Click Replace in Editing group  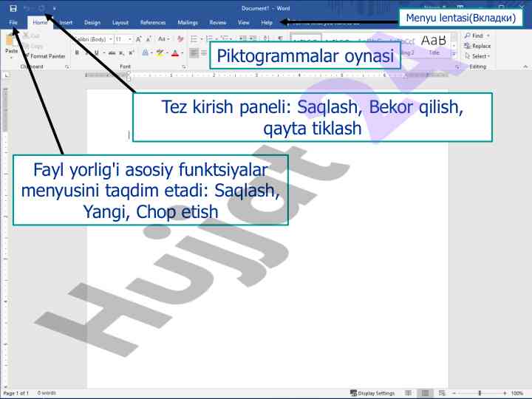[x=477, y=46]
